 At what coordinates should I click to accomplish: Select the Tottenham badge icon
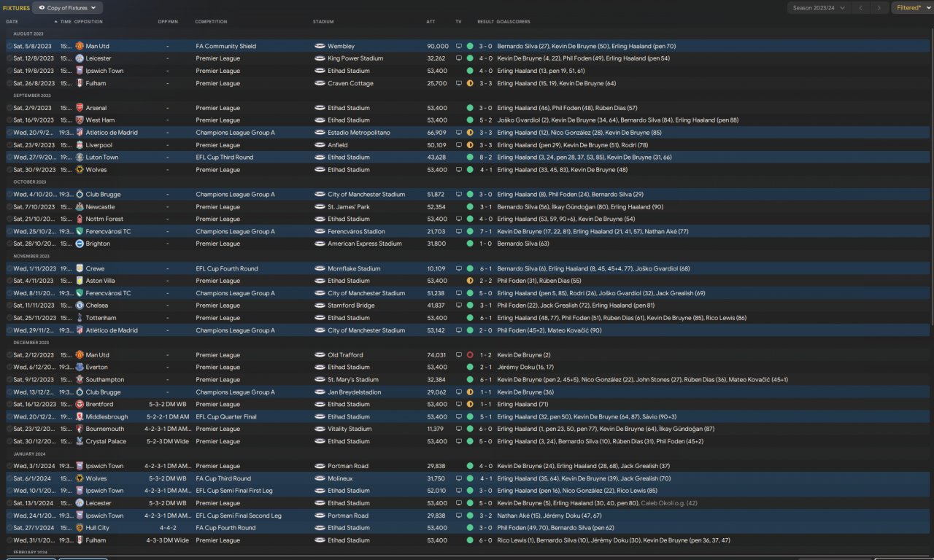coord(80,319)
